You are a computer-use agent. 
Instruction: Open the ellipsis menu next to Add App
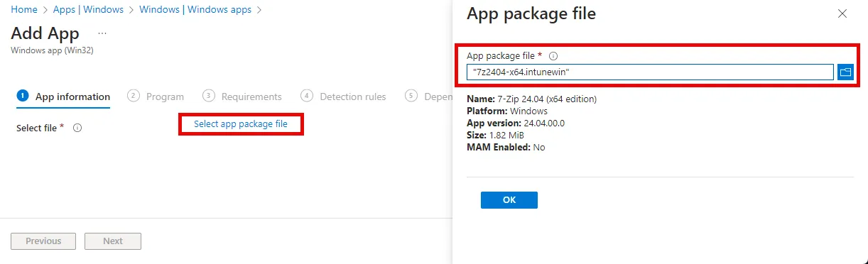coord(102,33)
